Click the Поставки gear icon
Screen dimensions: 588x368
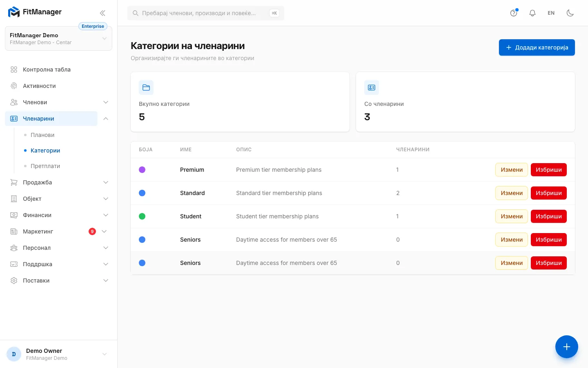[x=14, y=280]
